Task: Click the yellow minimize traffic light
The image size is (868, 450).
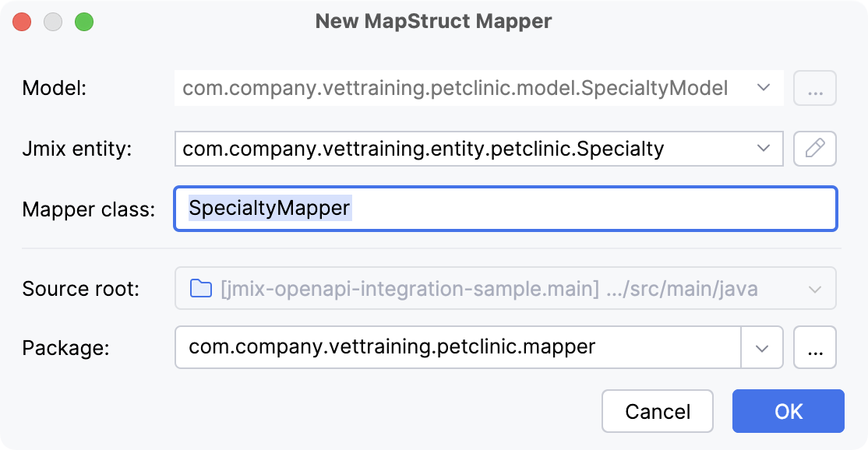Action: [x=52, y=22]
